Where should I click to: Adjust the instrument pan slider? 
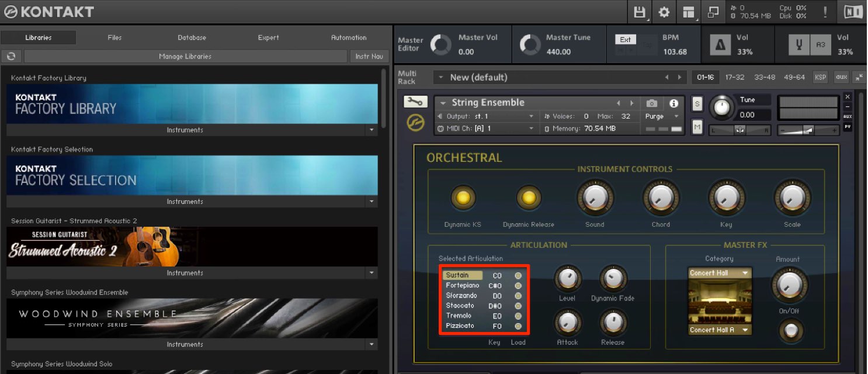740,130
